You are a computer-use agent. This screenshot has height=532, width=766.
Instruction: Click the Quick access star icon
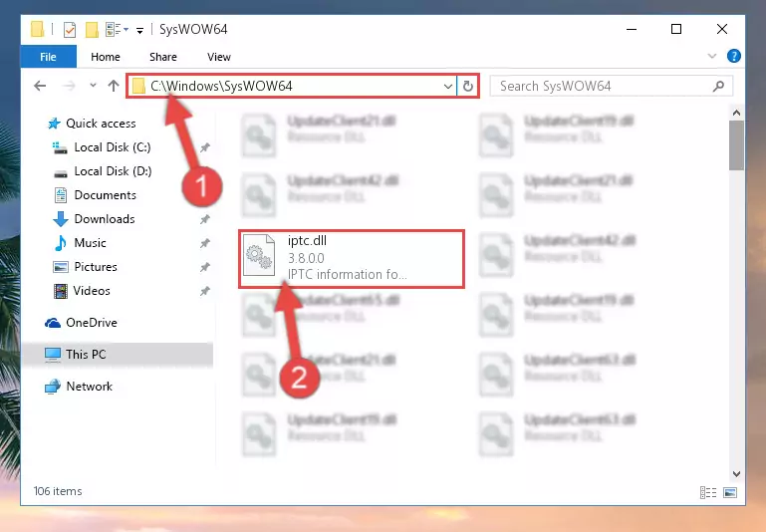[x=54, y=124]
